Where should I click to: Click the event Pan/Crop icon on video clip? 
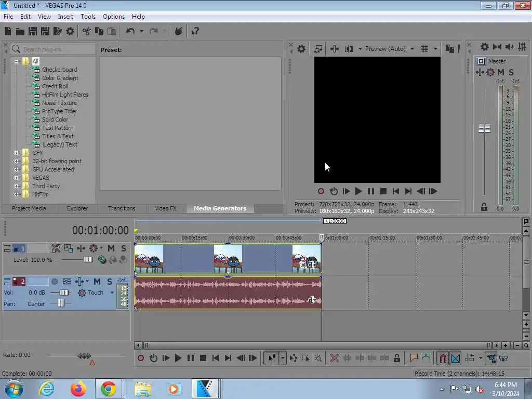point(303,264)
